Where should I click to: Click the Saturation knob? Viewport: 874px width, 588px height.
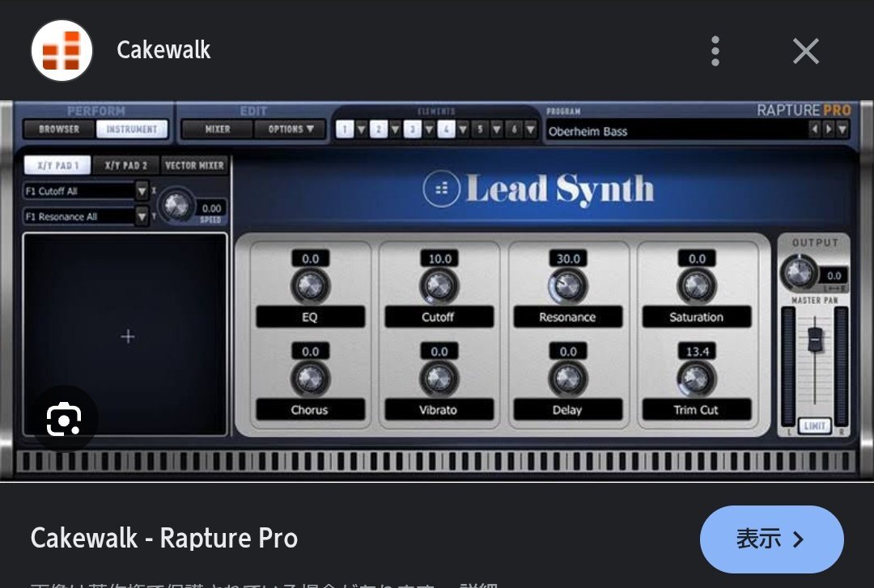point(697,286)
